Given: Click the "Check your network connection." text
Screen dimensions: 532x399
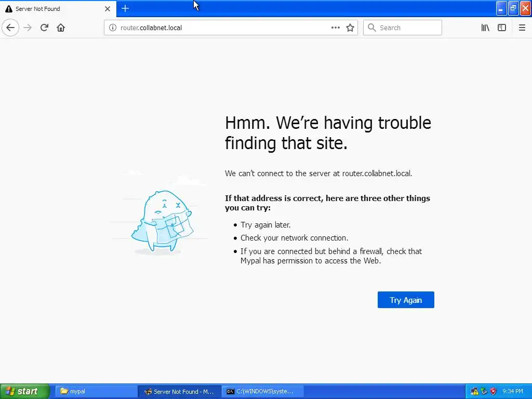Looking at the screenshot, I should coord(295,238).
